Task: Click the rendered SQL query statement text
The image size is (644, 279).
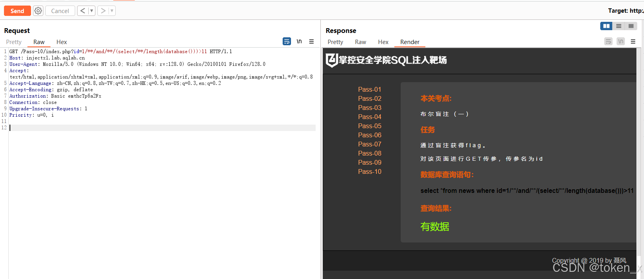Action: click(527, 191)
